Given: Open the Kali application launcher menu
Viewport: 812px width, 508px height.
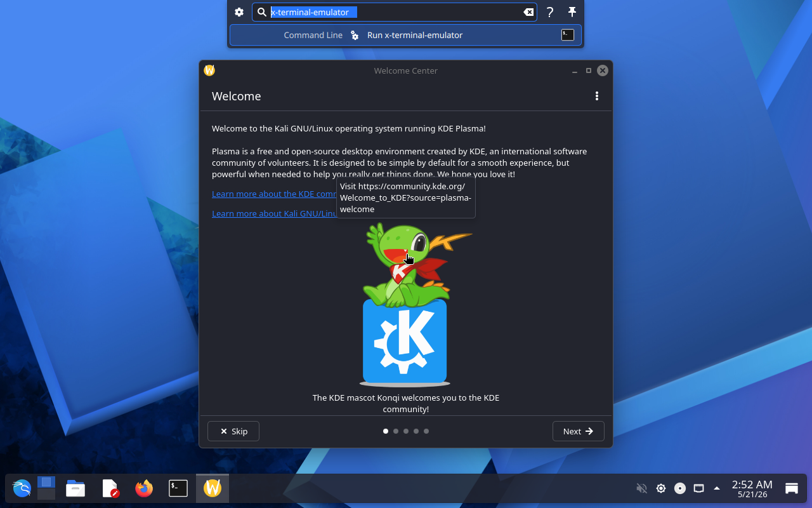Looking at the screenshot, I should [x=22, y=488].
